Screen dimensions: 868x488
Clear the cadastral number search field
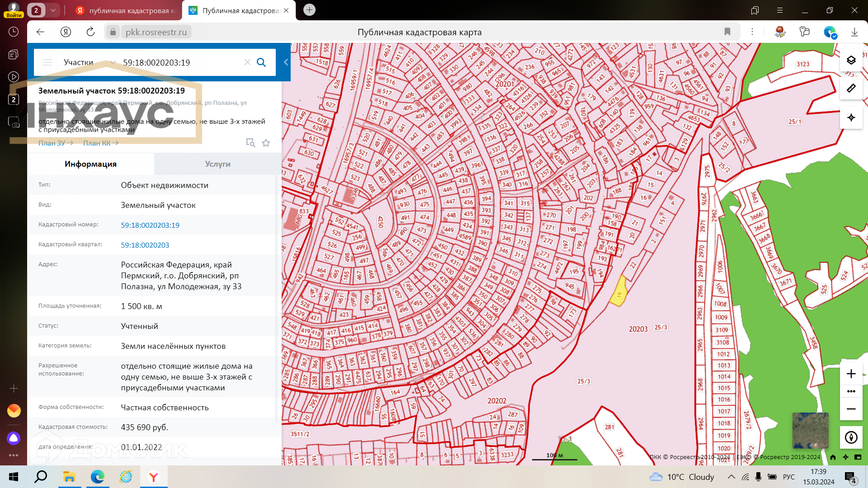click(x=247, y=62)
